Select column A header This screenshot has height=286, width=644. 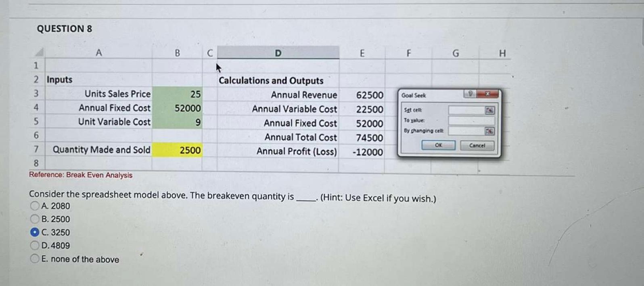click(x=98, y=53)
